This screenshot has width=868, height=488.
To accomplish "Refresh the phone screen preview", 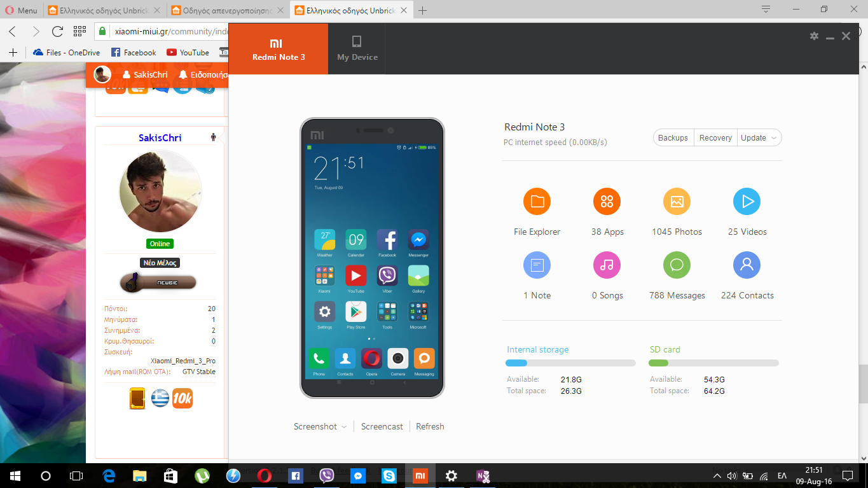I will tap(430, 426).
